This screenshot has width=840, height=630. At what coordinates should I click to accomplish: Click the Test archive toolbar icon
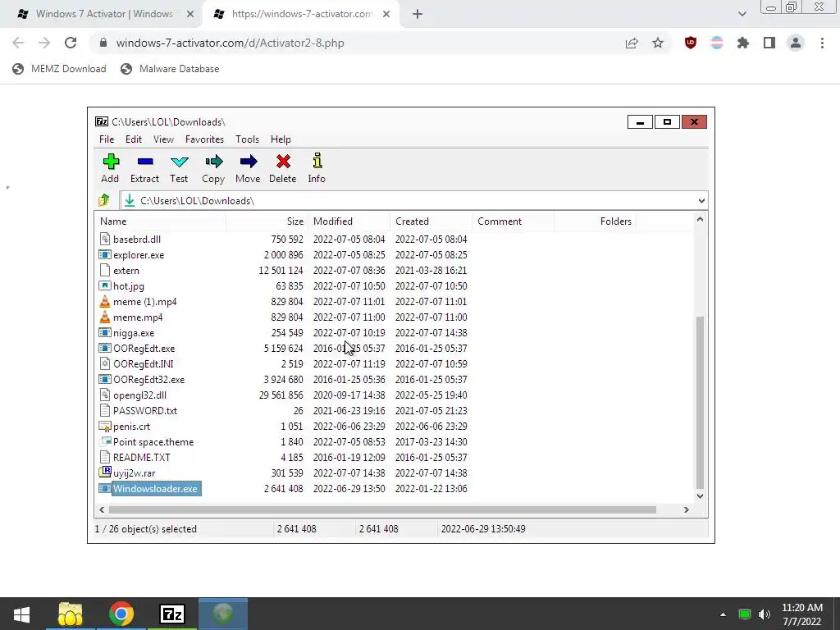tap(179, 162)
